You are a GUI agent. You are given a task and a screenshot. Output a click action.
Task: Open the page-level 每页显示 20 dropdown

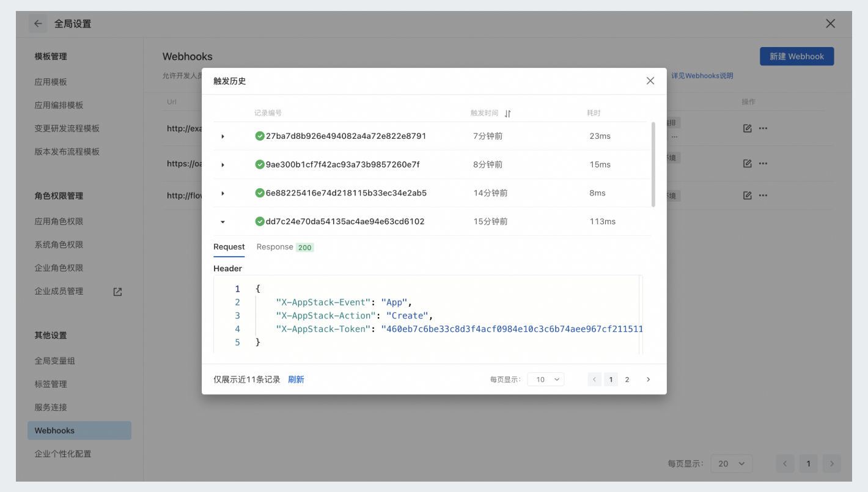732,463
